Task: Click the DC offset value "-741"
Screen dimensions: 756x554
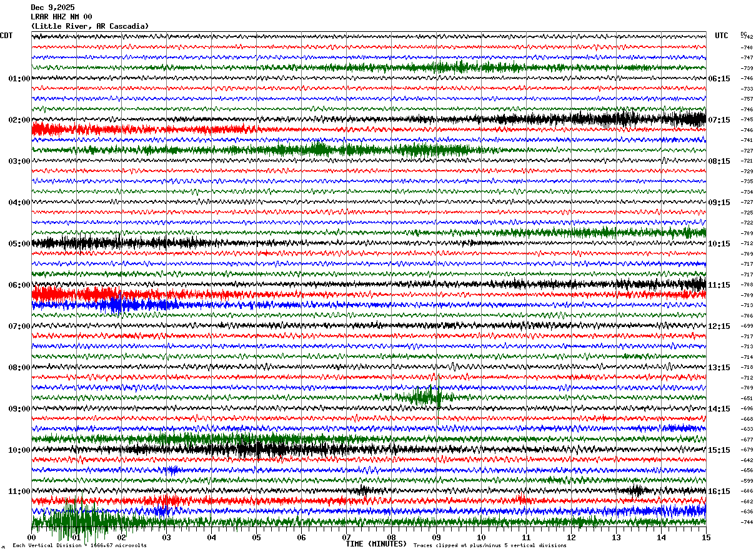Action: 747,140
